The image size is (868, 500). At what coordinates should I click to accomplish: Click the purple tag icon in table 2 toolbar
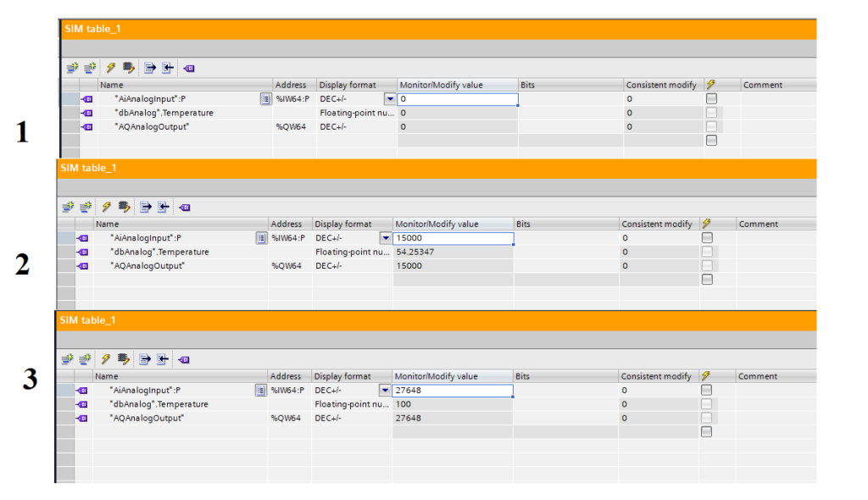185,207
